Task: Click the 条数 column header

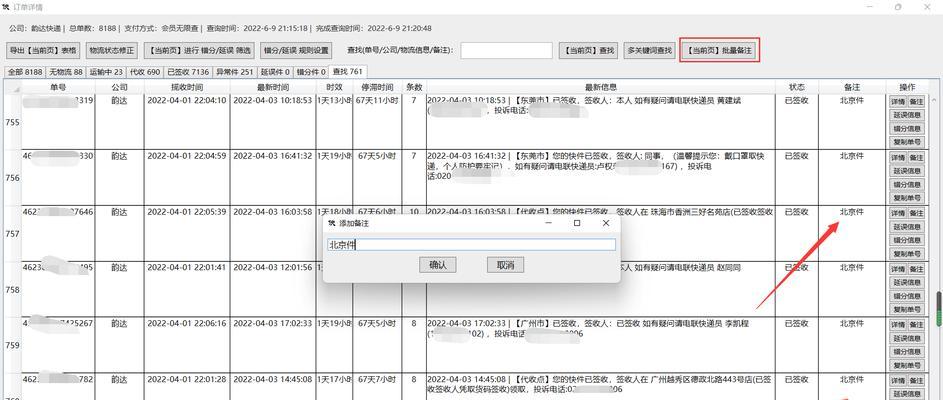Action: pos(414,87)
